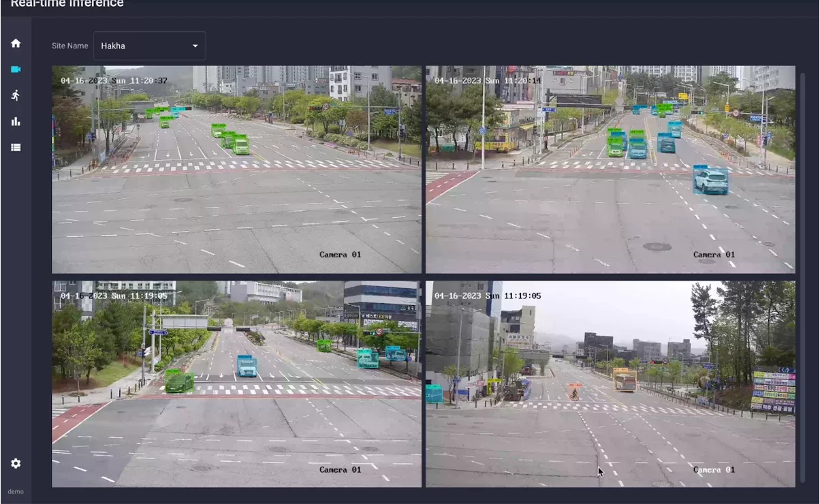Open the settings gear icon
Viewport: 820px width, 504px height.
16,464
